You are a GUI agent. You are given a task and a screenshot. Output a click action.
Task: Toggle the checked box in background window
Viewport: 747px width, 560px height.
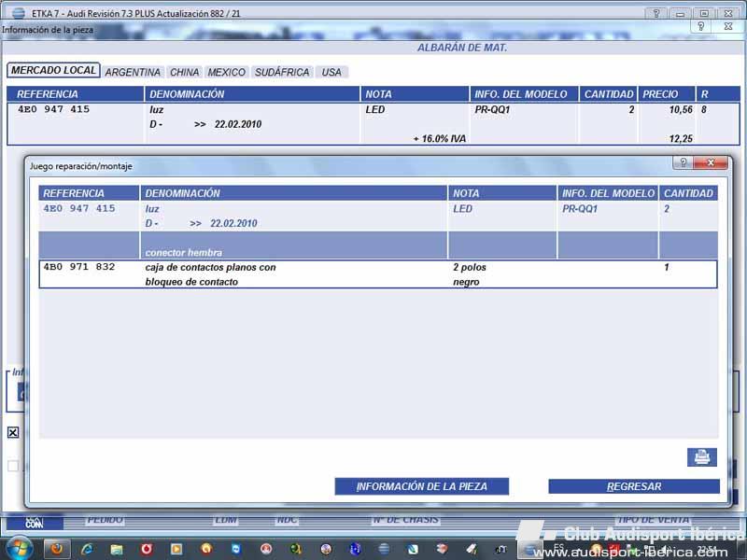pyautogui.click(x=13, y=432)
